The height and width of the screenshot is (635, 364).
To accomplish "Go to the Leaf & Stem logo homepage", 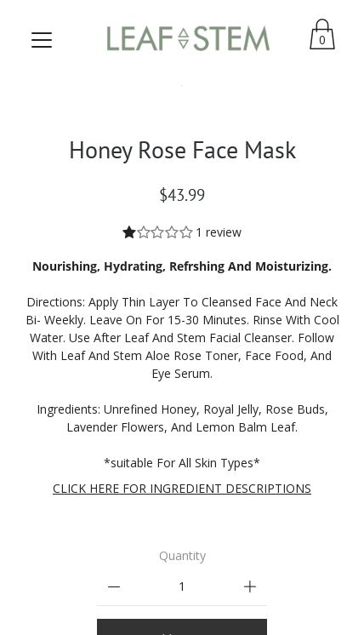I will pyautogui.click(x=188, y=38).
